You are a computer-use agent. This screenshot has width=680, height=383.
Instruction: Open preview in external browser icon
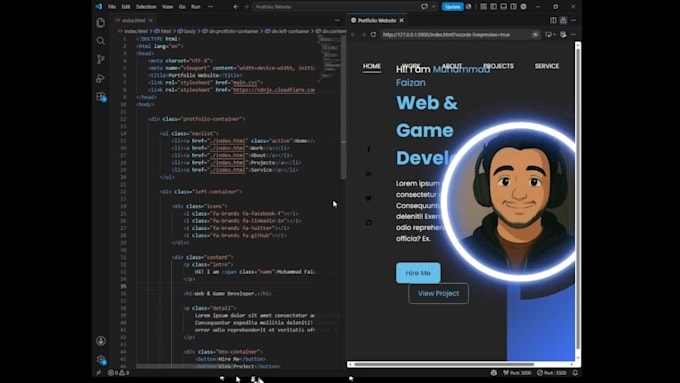coord(563,35)
